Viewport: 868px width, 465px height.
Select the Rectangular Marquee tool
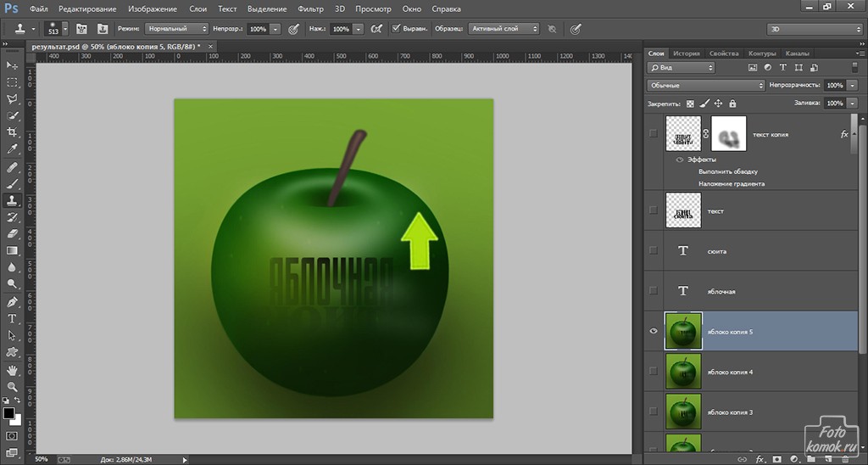click(12, 82)
